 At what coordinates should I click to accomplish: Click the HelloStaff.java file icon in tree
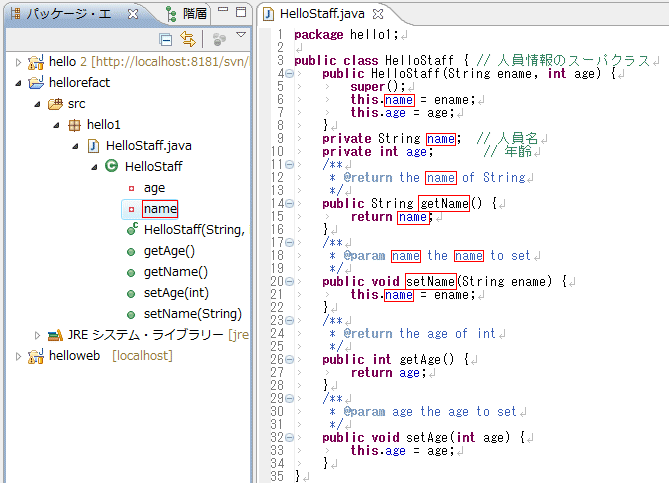93,146
